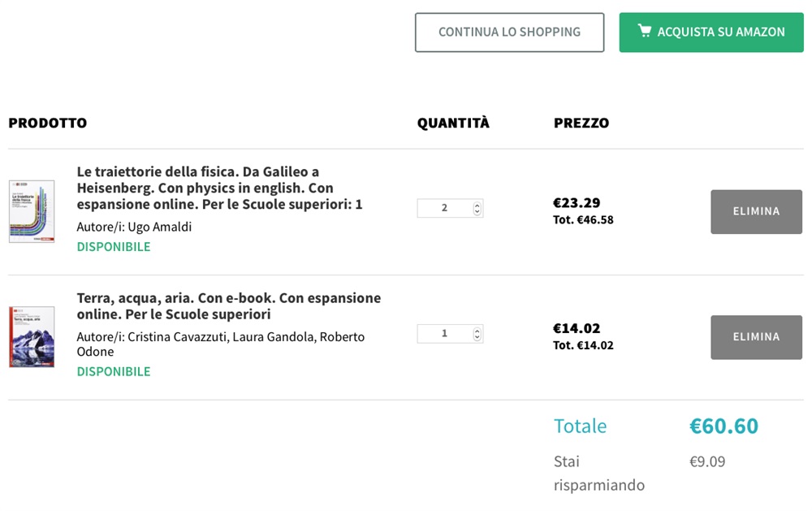Image resolution: width=812 pixels, height=511 pixels.
Task: Open the Le traiettorie della fisica cover thumbnail
Action: coord(32,211)
